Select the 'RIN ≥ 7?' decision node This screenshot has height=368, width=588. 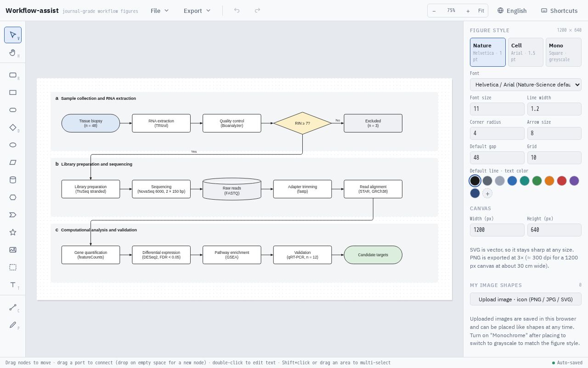pyautogui.click(x=302, y=123)
